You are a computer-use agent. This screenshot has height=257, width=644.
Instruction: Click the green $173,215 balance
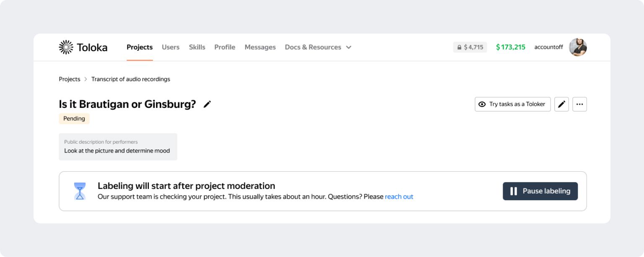tap(511, 47)
